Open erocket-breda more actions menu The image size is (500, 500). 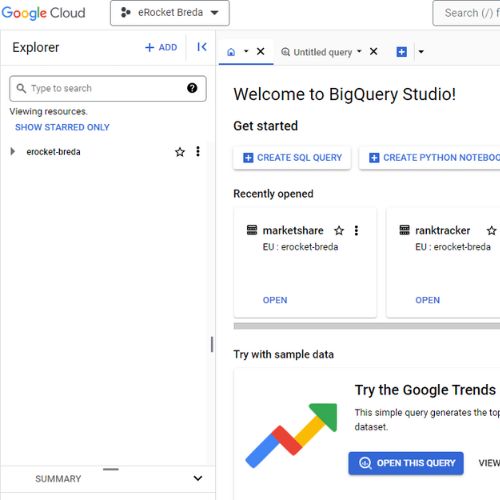(198, 152)
